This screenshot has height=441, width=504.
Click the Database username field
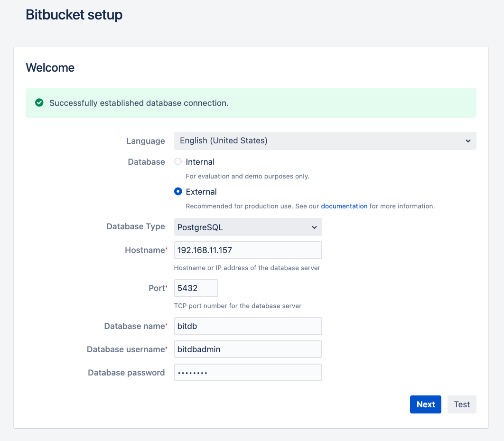click(248, 349)
